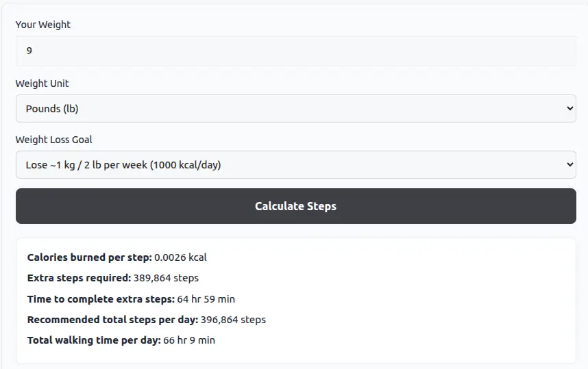Click the Your Weight input field
This screenshot has height=369, width=588.
click(x=295, y=51)
